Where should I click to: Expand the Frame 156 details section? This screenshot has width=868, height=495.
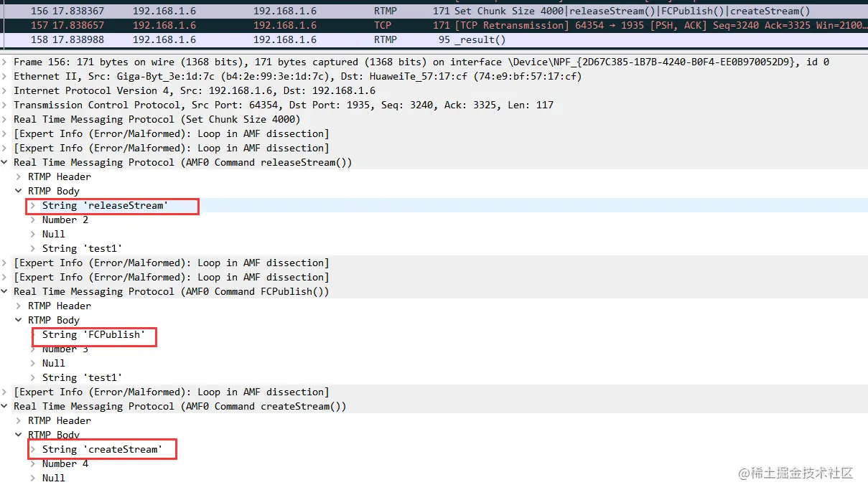pyautogui.click(x=6, y=62)
